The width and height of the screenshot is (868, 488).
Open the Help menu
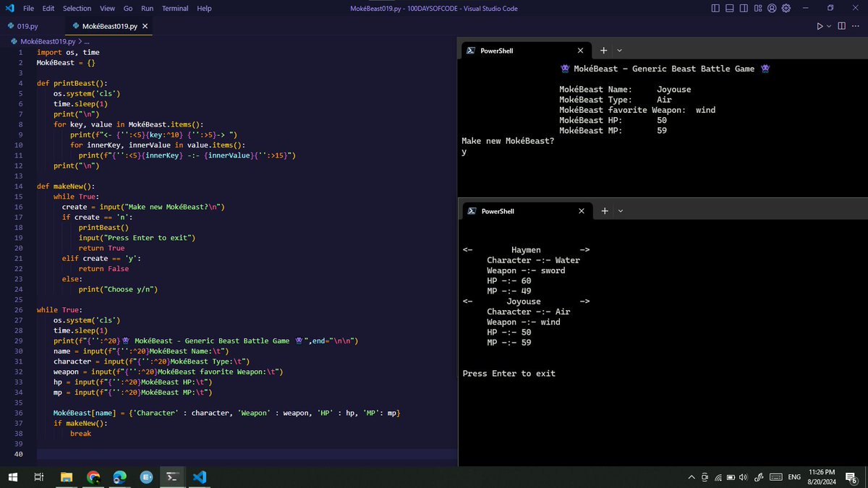(x=204, y=8)
